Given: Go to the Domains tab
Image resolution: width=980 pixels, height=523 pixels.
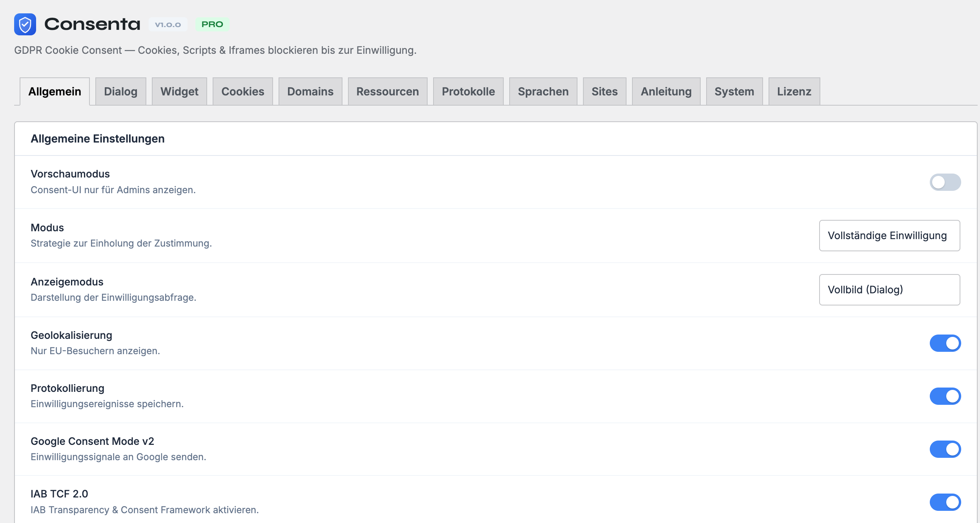Looking at the screenshot, I should click(310, 91).
